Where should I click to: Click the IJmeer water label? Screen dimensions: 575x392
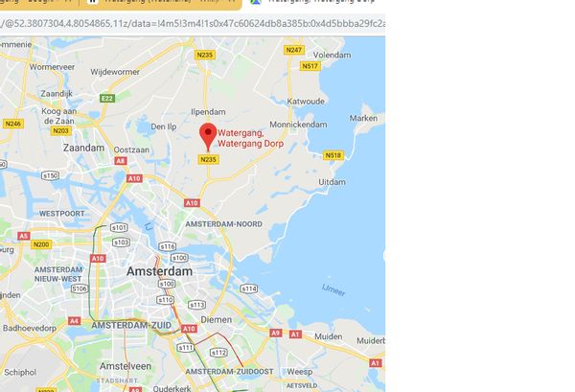(333, 290)
